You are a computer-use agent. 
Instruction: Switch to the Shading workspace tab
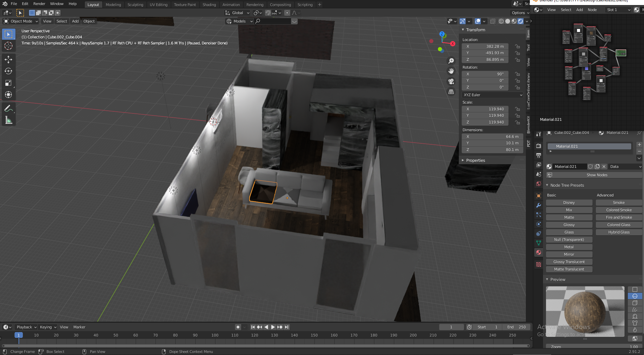tap(209, 5)
